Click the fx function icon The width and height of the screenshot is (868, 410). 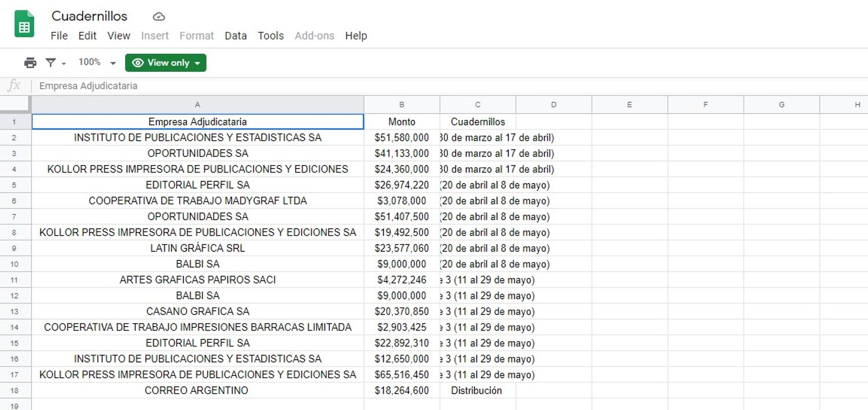coord(14,86)
